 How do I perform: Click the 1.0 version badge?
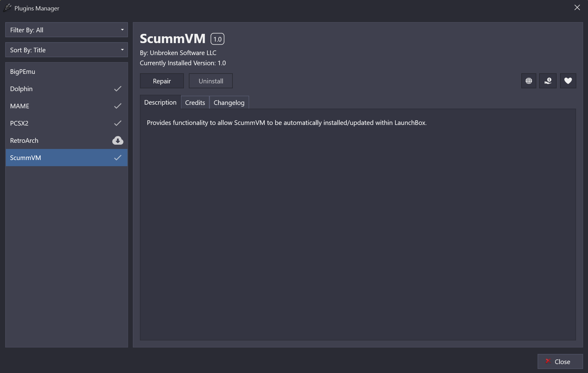pos(217,39)
